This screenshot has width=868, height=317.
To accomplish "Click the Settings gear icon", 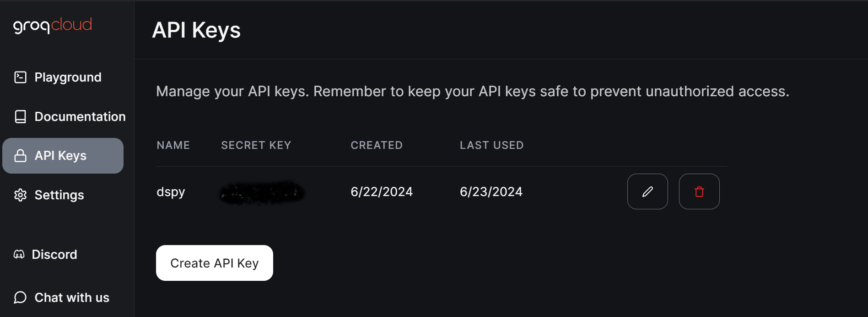I will tap(21, 195).
